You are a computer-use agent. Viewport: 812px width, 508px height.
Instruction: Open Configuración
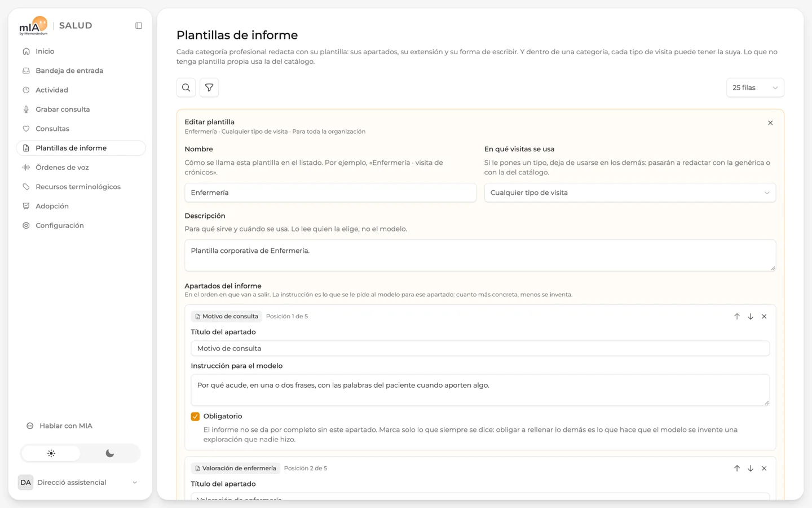pos(81,226)
